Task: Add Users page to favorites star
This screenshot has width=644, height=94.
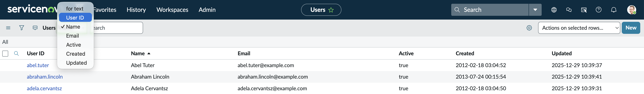Action: (x=331, y=10)
